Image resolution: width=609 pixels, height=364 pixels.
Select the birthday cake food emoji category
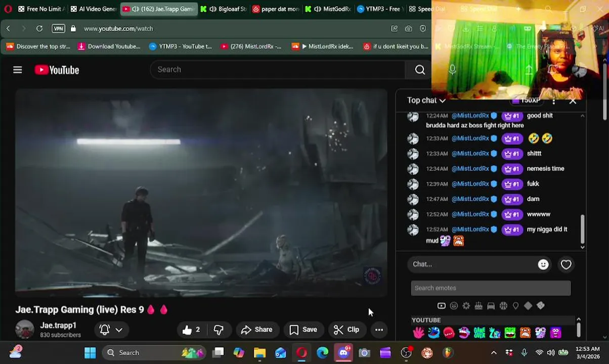(478, 306)
